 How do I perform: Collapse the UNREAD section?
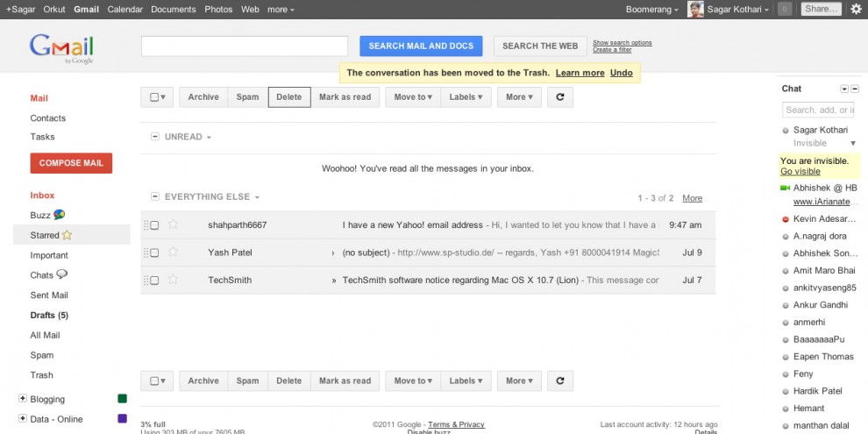pyautogui.click(x=155, y=137)
